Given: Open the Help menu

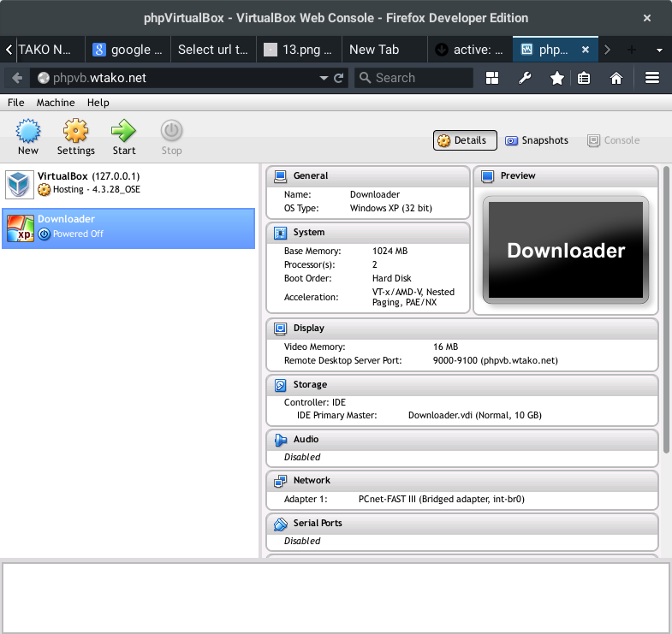Looking at the screenshot, I should [x=98, y=103].
